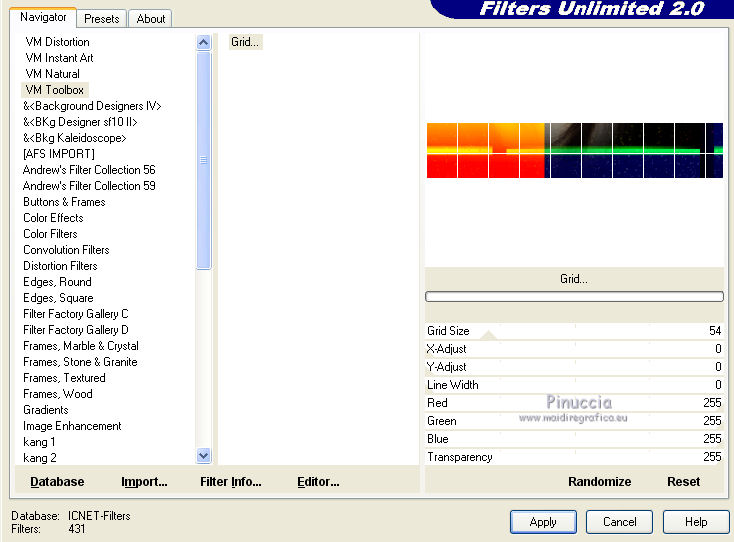This screenshot has width=734, height=542.
Task: Select Frames, Stone & Granite category
Action: pyautogui.click(x=80, y=361)
